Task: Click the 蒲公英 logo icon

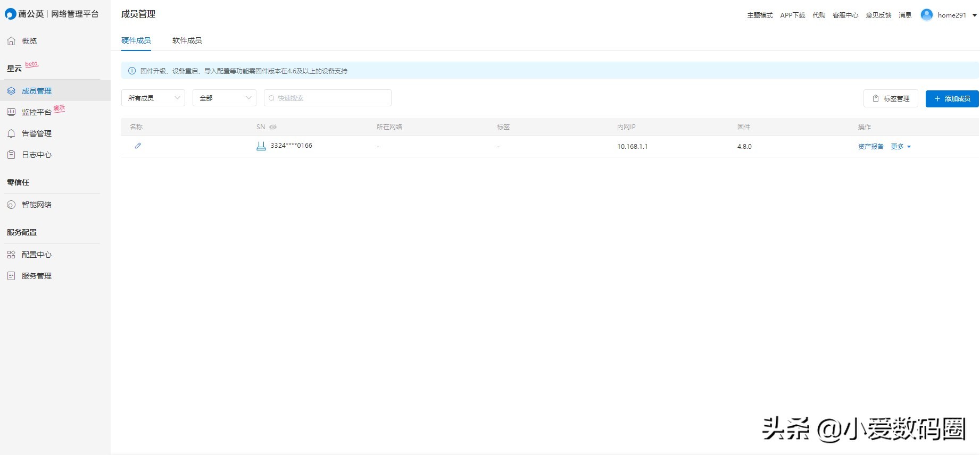Action: click(x=10, y=14)
